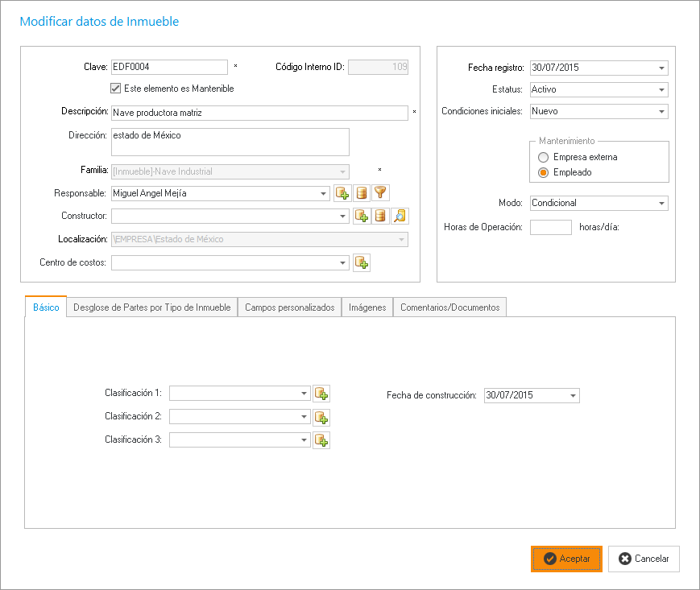Click the add-record icon next to Responsable
This screenshot has height=590, width=700.
coord(342,193)
